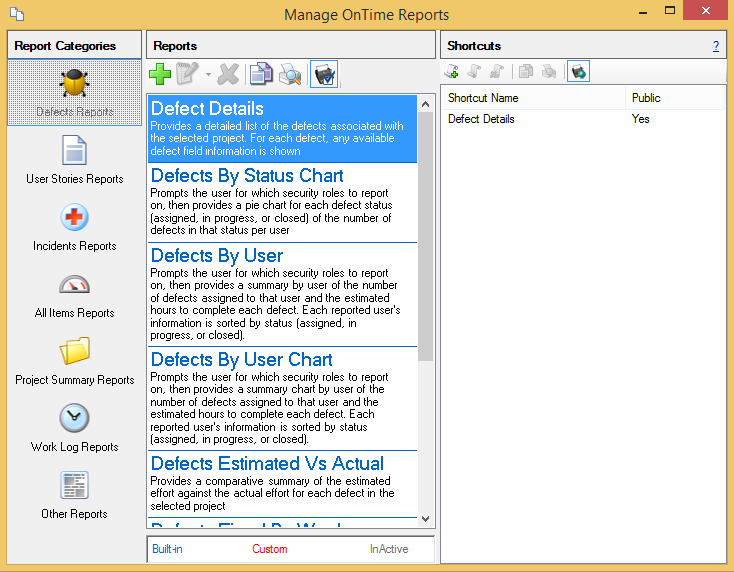Screen dimensions: 734x572
Task: Open the dropdown arrow next to edit report
Action: [x=208, y=74]
